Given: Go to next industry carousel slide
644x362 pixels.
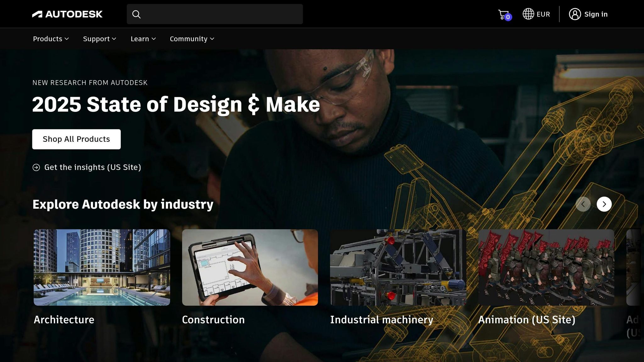Looking at the screenshot, I should (x=604, y=204).
